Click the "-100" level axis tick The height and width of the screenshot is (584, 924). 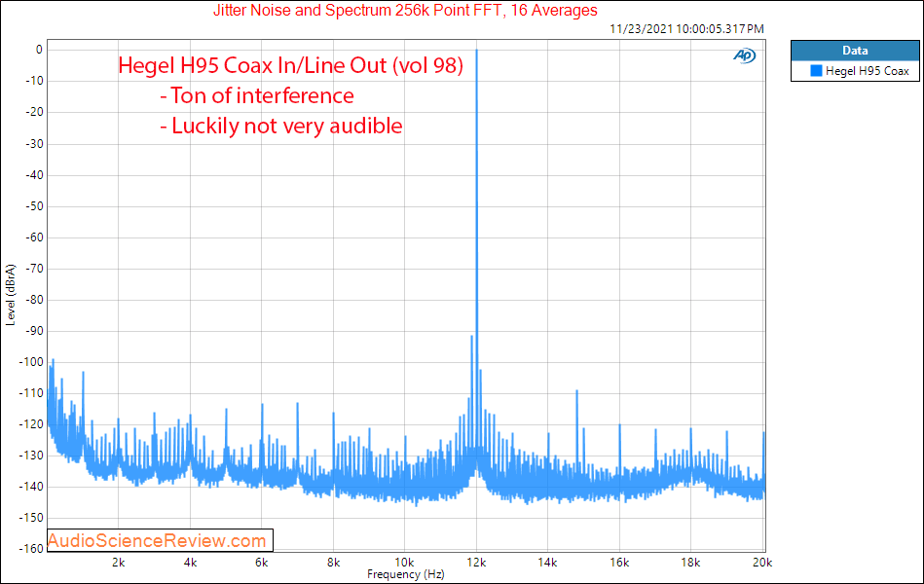click(32, 362)
